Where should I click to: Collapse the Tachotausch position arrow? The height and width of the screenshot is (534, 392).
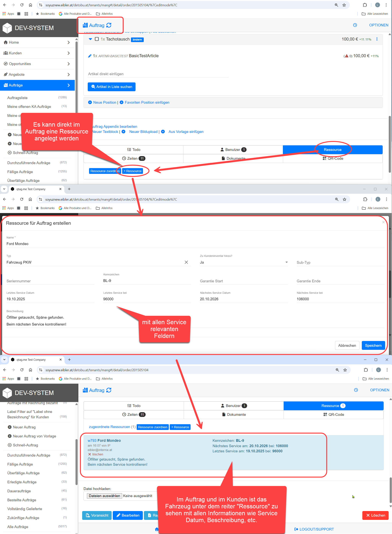click(x=90, y=39)
